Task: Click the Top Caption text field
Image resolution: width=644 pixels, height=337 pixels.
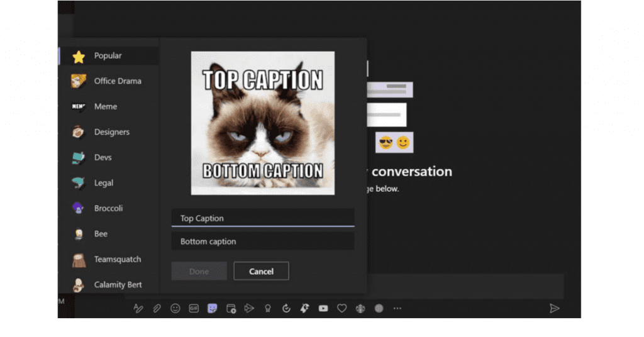Action: coord(262,218)
